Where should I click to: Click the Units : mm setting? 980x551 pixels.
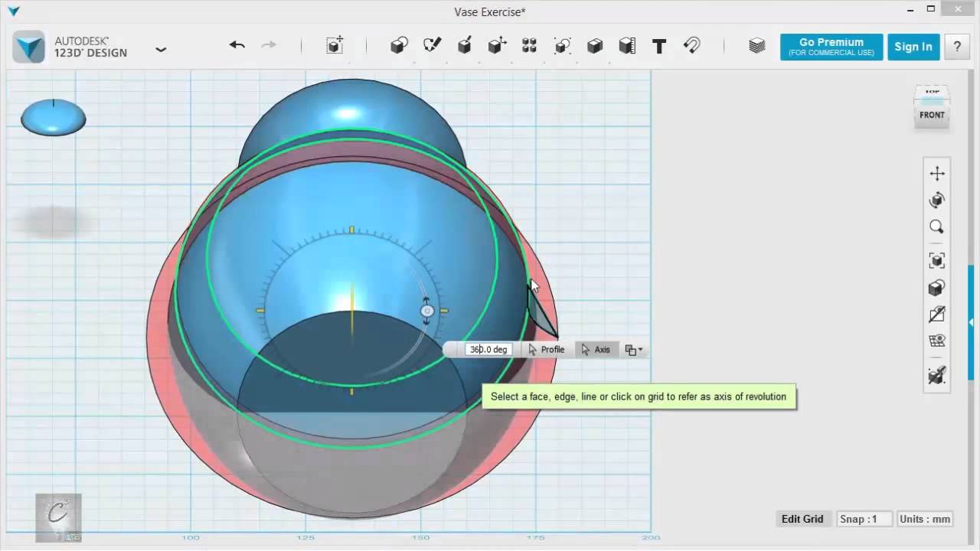coord(925,519)
